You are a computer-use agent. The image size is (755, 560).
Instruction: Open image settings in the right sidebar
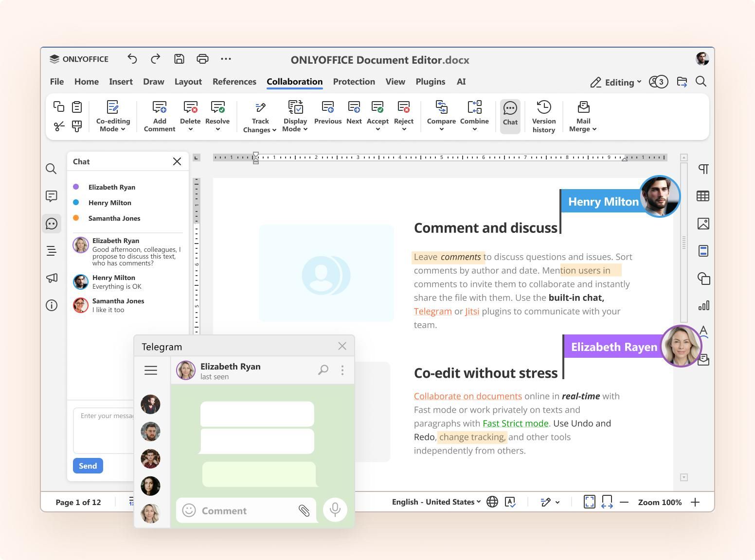point(703,224)
